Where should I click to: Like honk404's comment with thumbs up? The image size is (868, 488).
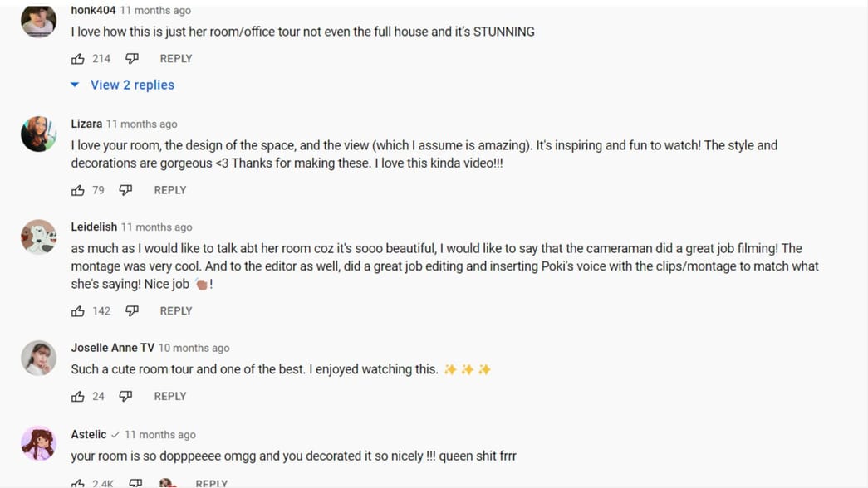tap(78, 59)
